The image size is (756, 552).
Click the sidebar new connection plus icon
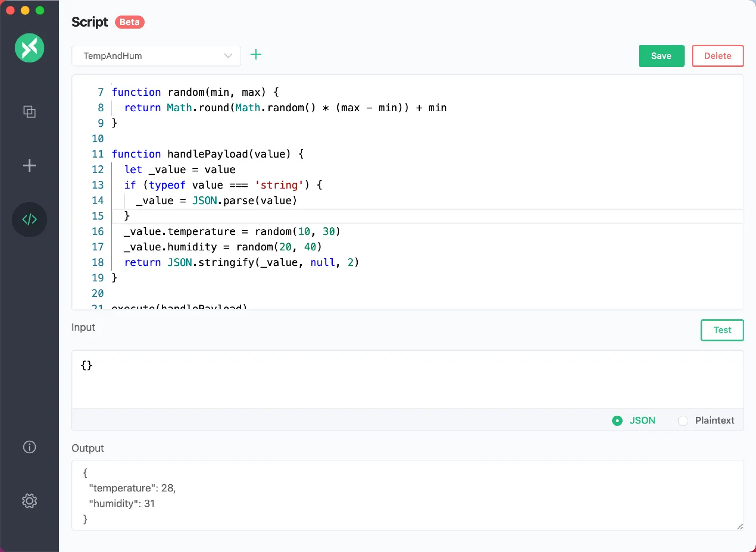(x=30, y=165)
